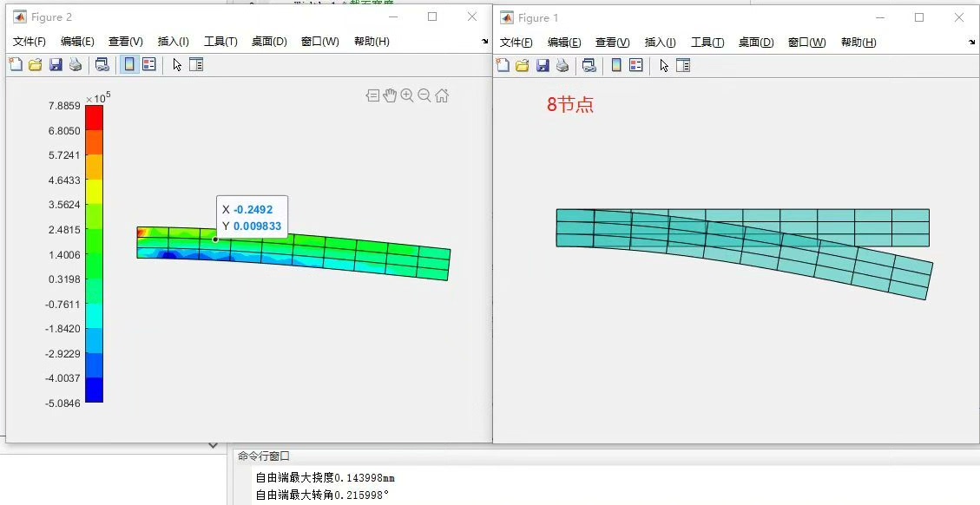
Task: Toggle Insert Legend in Figure 2 toolbar
Action: tap(148, 64)
